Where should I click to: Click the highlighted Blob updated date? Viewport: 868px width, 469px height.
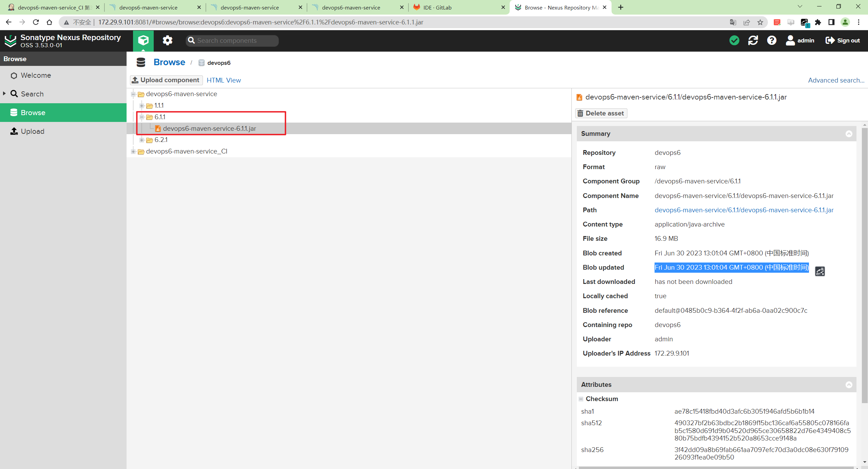coord(732,268)
